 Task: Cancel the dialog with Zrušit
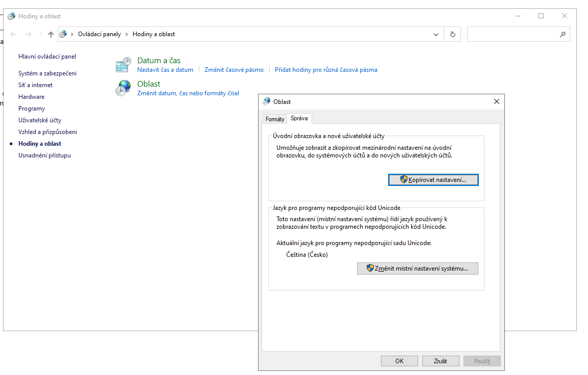441,361
